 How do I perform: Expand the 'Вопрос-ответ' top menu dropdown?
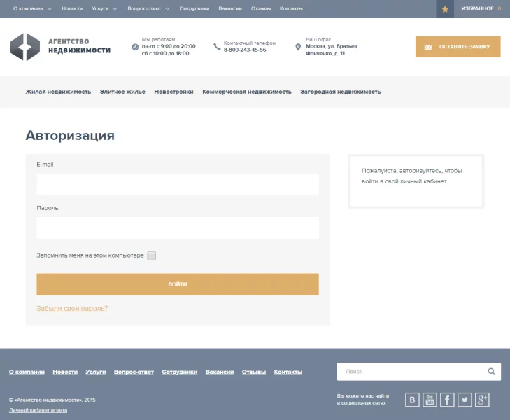click(148, 9)
